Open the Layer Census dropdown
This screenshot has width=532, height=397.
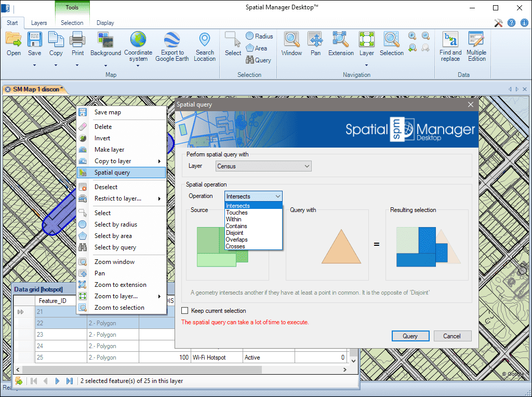(x=263, y=166)
